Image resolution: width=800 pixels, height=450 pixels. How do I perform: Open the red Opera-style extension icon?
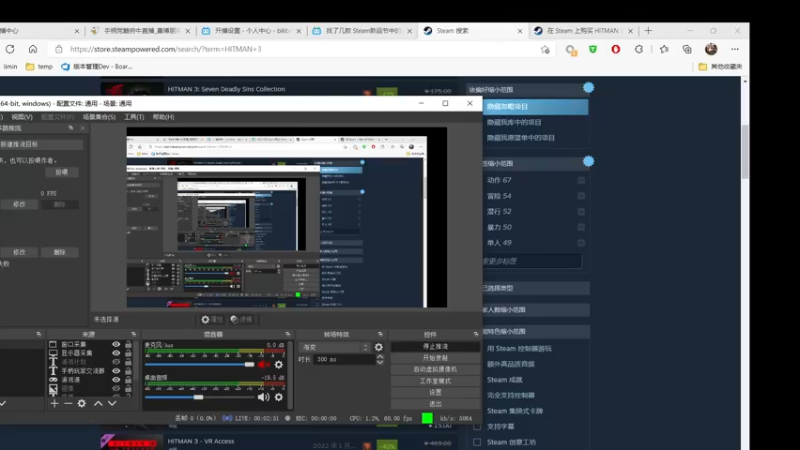pyautogui.click(x=616, y=49)
